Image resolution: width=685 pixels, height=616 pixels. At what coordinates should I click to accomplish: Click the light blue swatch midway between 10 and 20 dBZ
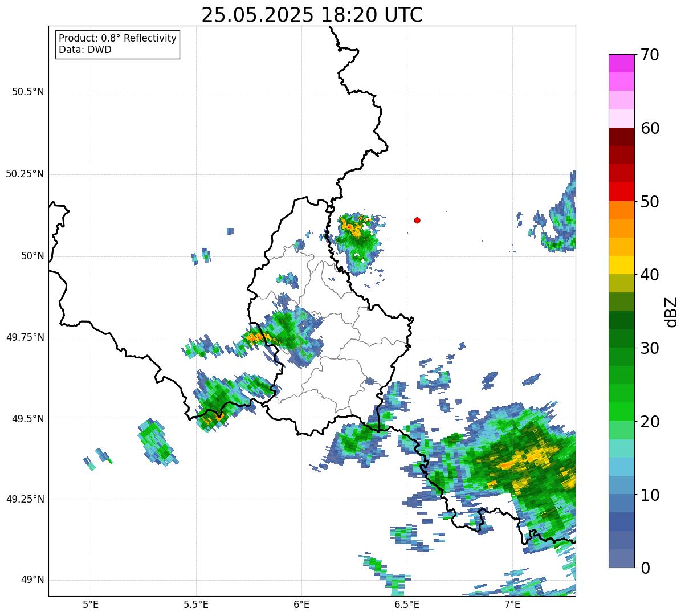tap(621, 467)
